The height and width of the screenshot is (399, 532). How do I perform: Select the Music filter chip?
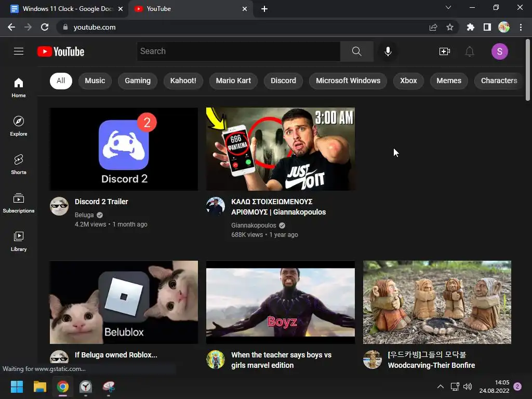95,81
